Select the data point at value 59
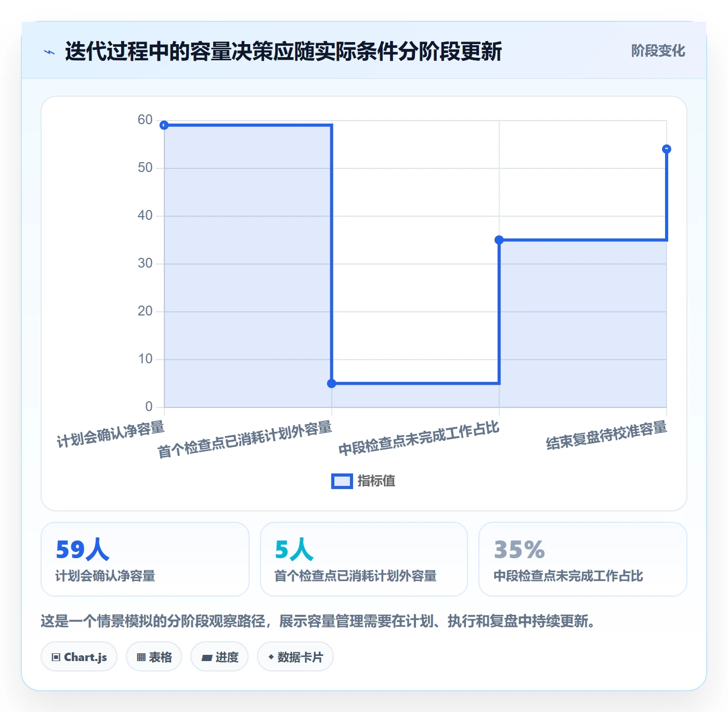 pos(164,125)
